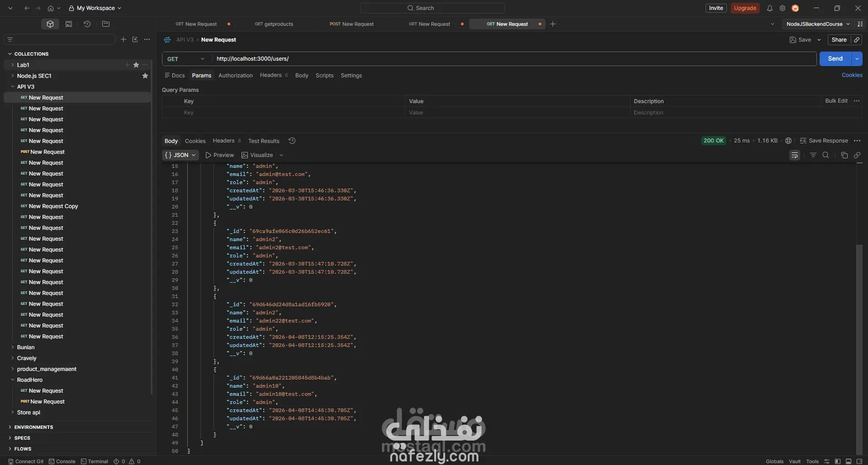This screenshot has height=465, width=868.
Task: Open sidebar more options ellipsis
Action: pyautogui.click(x=147, y=39)
